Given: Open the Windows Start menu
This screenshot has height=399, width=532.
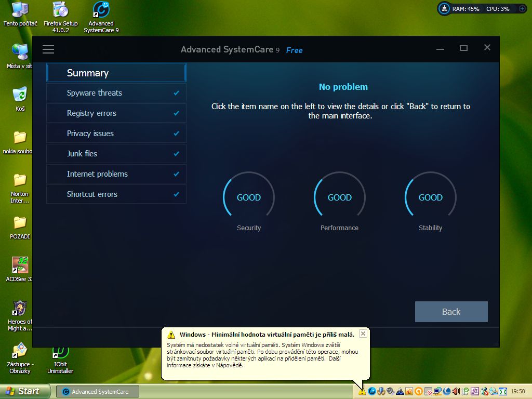Looking at the screenshot, I should pos(25,391).
